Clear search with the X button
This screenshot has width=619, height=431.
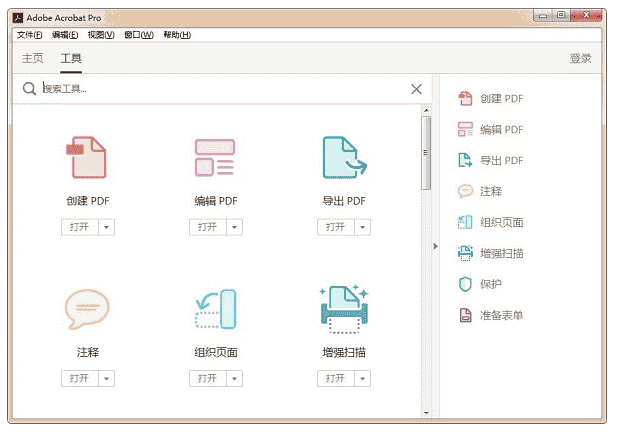(417, 89)
